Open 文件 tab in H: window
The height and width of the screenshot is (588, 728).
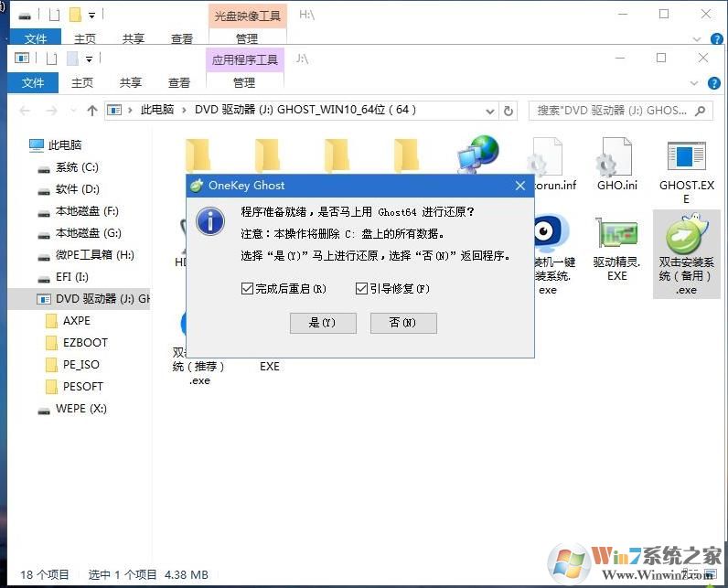click(36, 38)
